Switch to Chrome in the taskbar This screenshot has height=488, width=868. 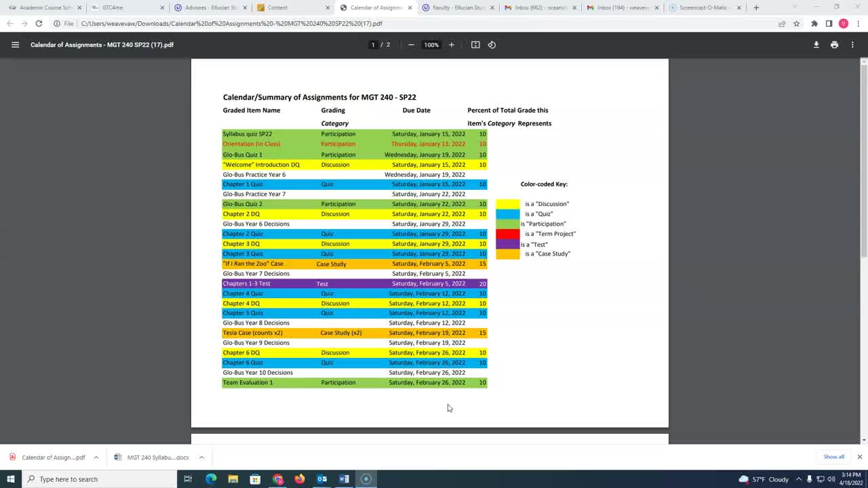[277, 479]
